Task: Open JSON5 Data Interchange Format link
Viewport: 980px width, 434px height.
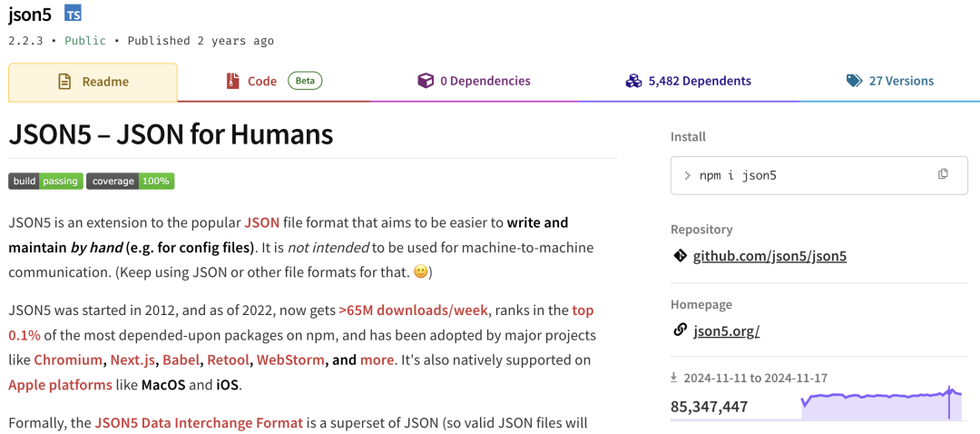Action: tap(198, 422)
